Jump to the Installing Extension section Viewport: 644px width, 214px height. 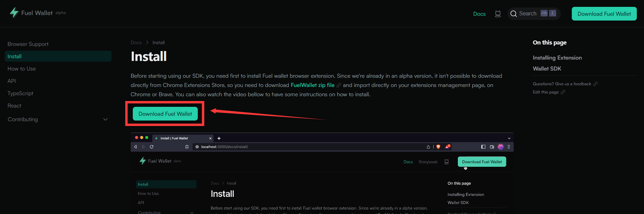pyautogui.click(x=557, y=58)
